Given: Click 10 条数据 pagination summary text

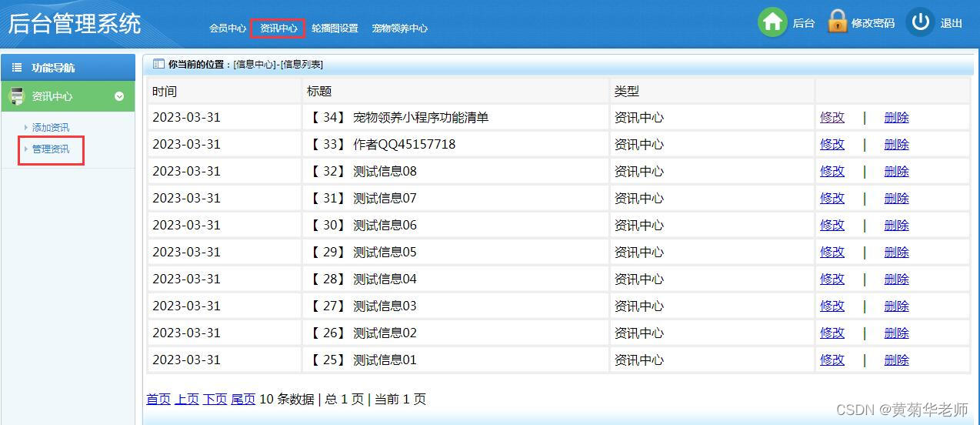Looking at the screenshot, I should [x=287, y=399].
